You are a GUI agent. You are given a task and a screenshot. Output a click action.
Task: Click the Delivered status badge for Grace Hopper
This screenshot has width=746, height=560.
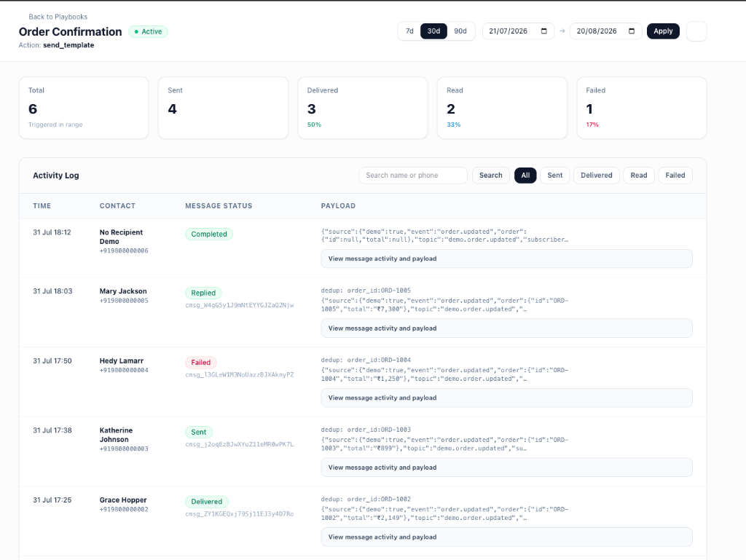click(x=206, y=502)
